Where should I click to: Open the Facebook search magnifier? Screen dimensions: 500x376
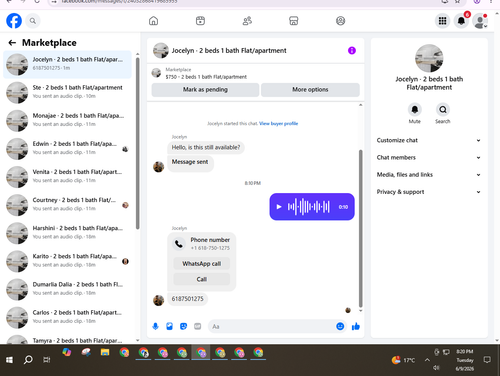click(x=33, y=21)
